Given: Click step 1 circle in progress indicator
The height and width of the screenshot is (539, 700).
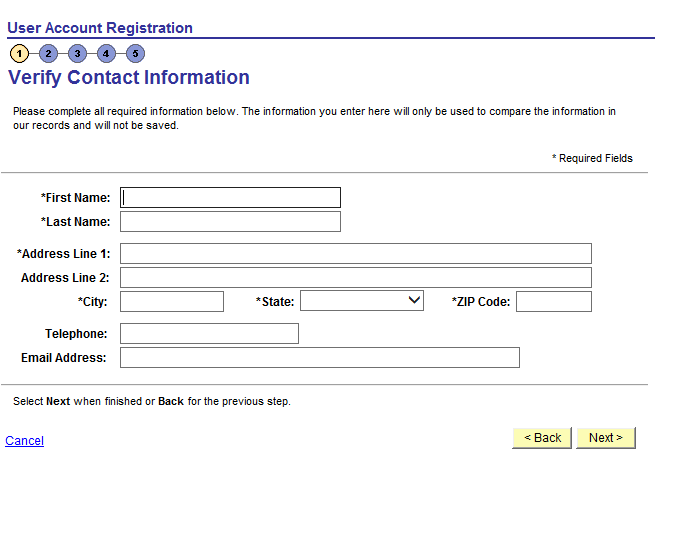Looking at the screenshot, I should pos(19,53).
